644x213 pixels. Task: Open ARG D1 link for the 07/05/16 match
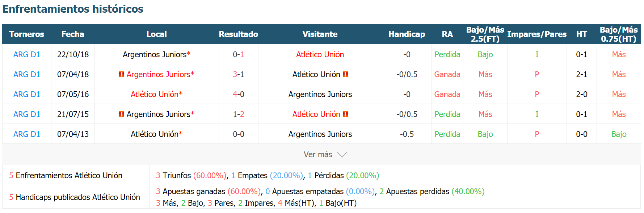point(27,94)
